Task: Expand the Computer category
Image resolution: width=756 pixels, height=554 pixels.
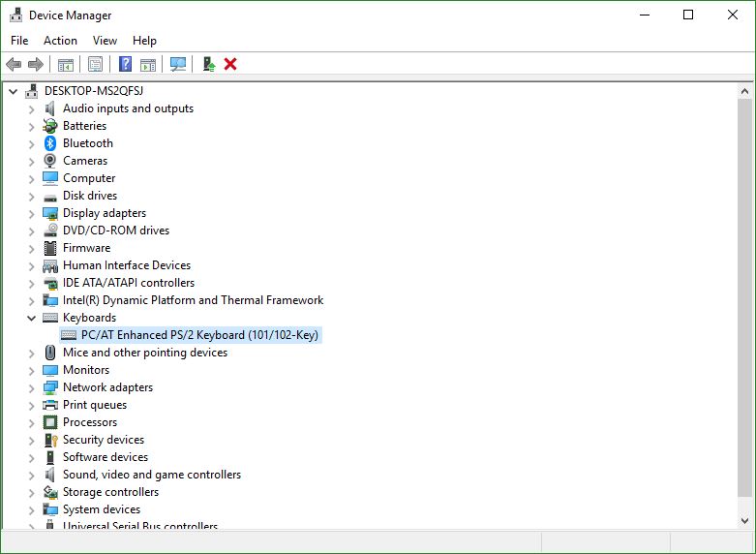Action: (x=31, y=179)
